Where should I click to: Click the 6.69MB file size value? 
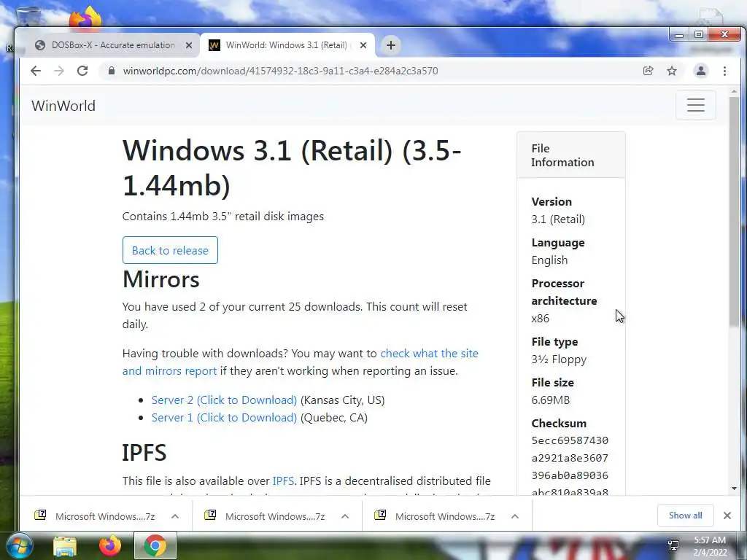pos(550,400)
